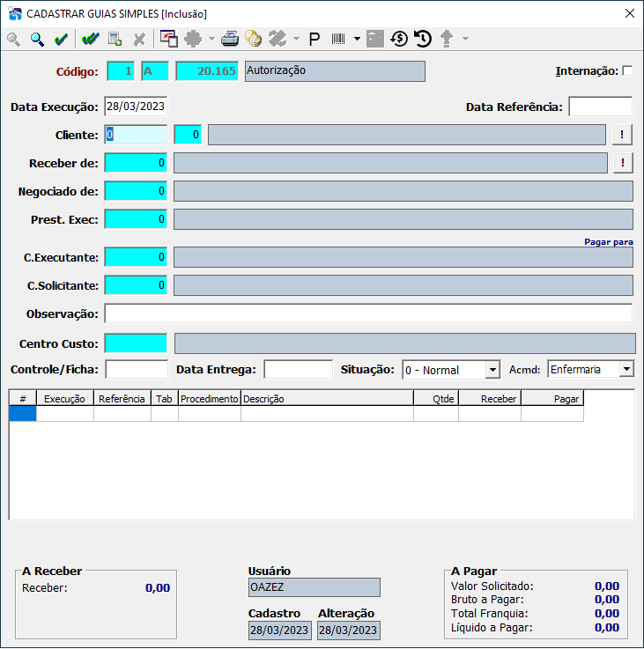The width and height of the screenshot is (644, 649).
Task: Click the barcode icon
Action: point(338,40)
